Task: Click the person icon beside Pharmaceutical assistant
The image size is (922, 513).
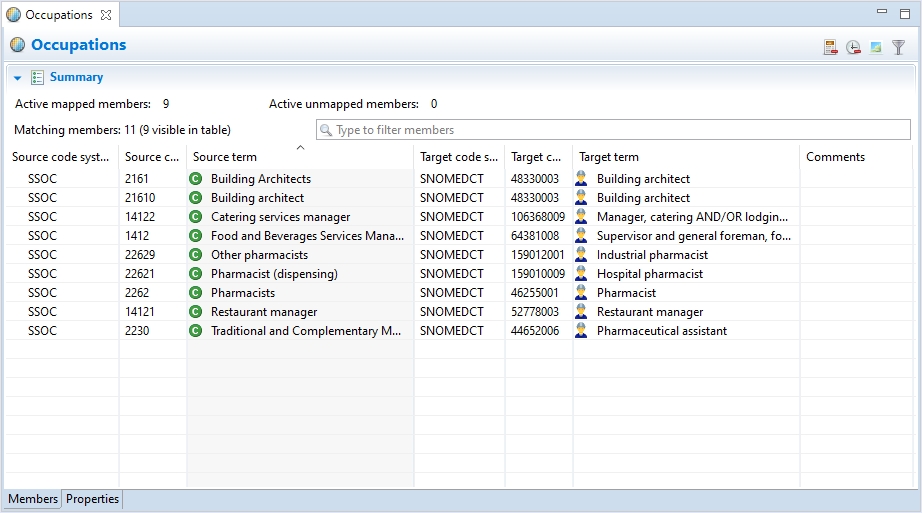Action: pos(581,331)
